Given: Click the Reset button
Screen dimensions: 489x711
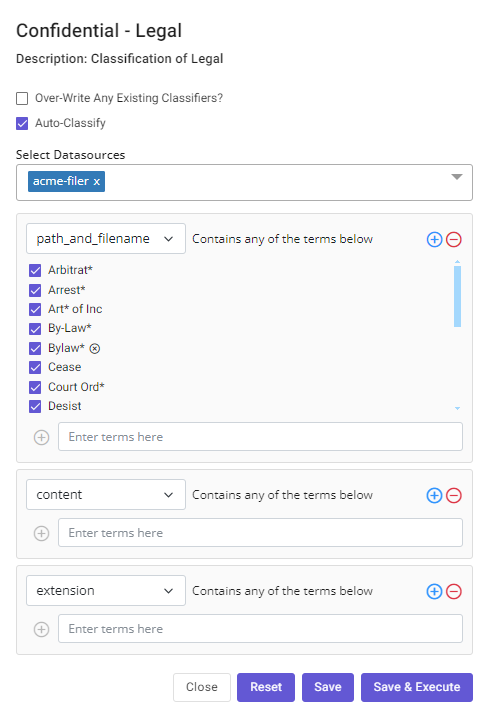Looking at the screenshot, I should pos(266,687).
